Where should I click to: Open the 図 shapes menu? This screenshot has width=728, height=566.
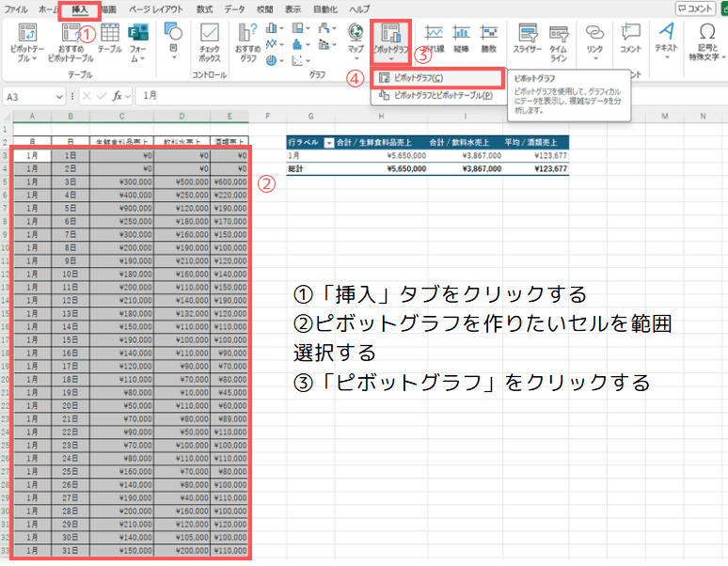point(173,40)
